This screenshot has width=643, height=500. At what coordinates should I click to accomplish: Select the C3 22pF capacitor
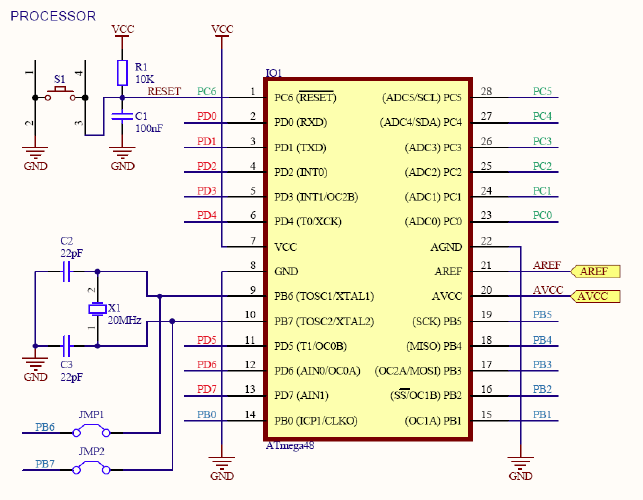(66, 345)
